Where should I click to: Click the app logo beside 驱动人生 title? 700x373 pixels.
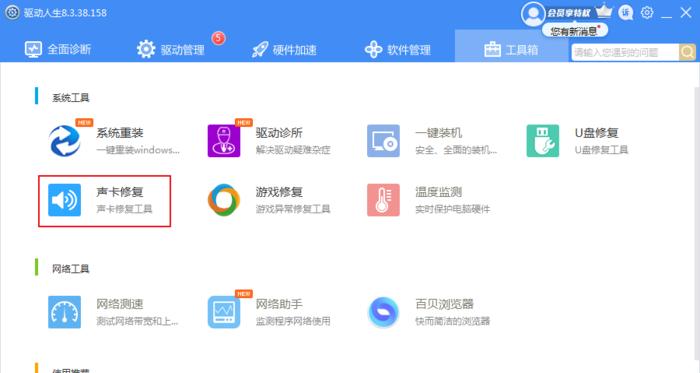coord(12,12)
